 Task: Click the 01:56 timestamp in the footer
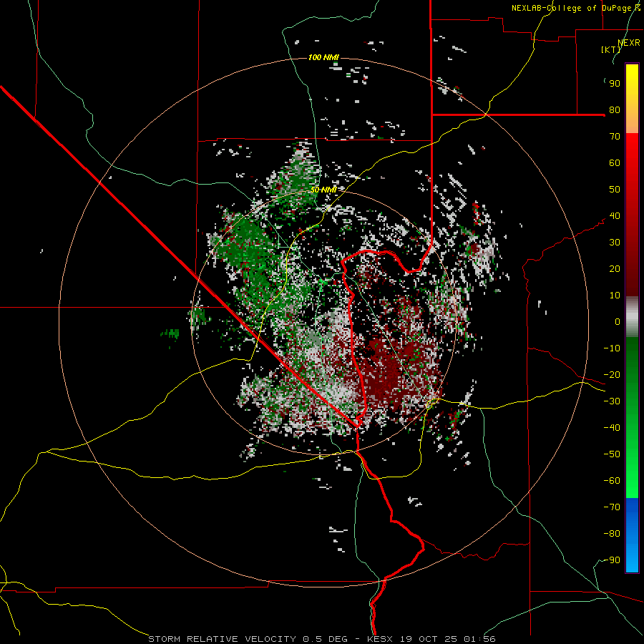pyautogui.click(x=479, y=639)
